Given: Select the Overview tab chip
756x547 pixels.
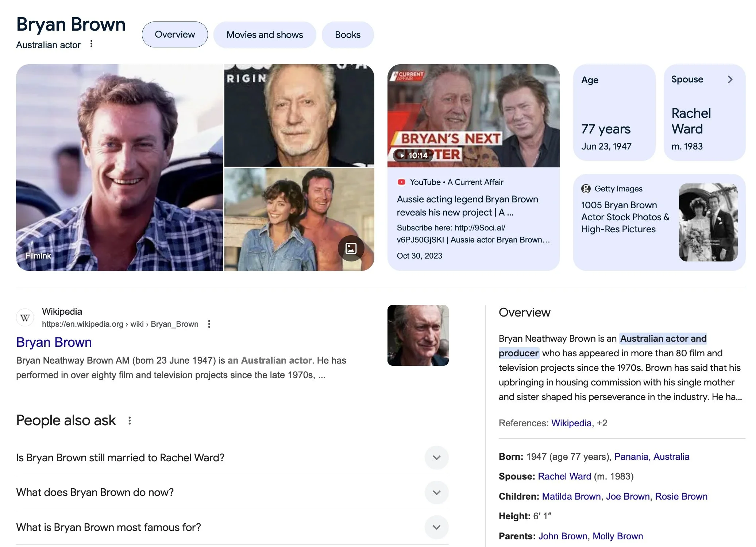Looking at the screenshot, I should point(175,35).
